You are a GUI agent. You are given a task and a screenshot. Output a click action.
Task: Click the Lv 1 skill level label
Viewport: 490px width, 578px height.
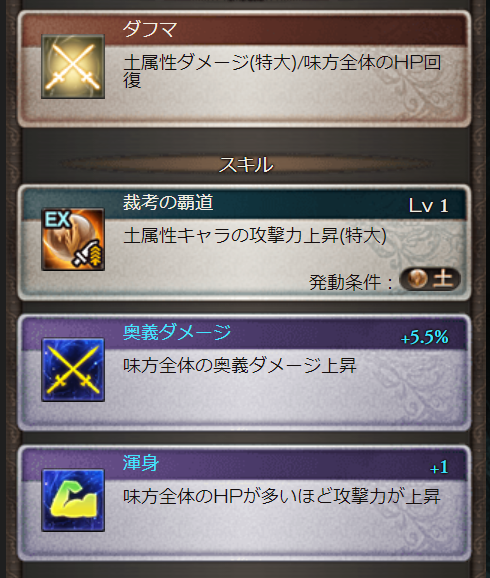pos(429,206)
